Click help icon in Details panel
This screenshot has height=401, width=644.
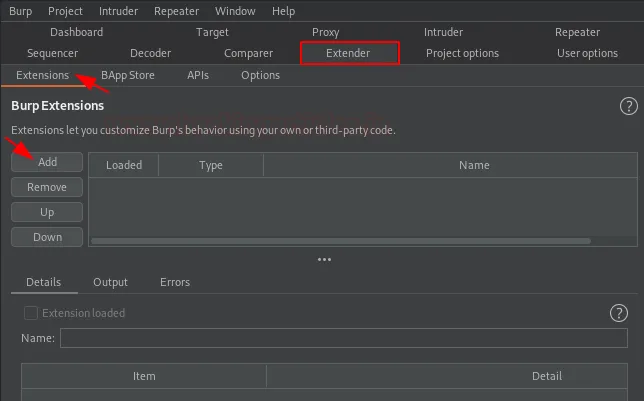tap(618, 313)
